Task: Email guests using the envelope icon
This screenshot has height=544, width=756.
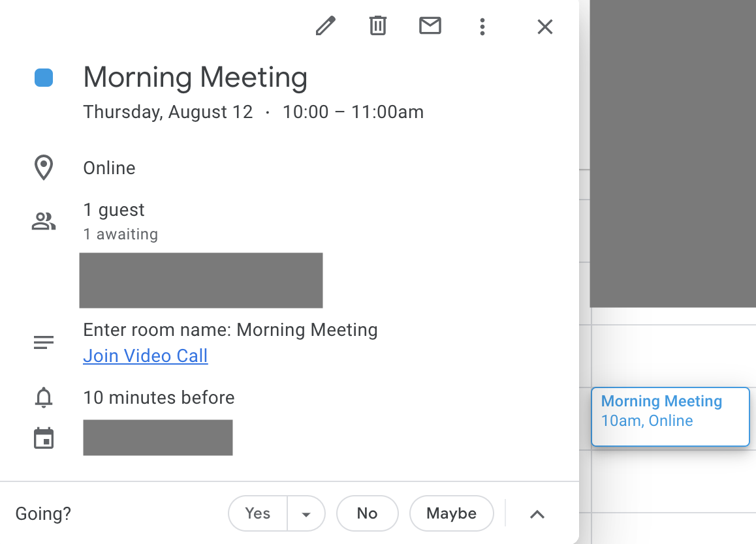Action: click(x=430, y=25)
